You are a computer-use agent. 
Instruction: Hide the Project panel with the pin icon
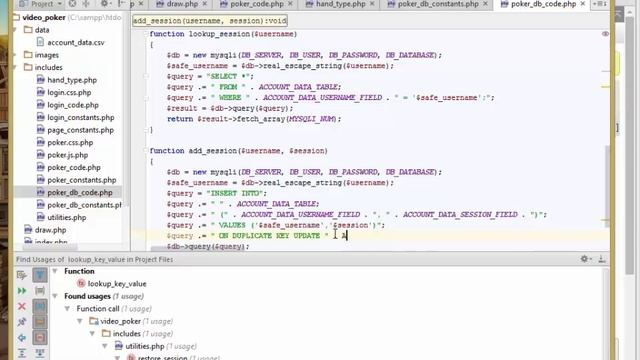[x=122, y=4]
